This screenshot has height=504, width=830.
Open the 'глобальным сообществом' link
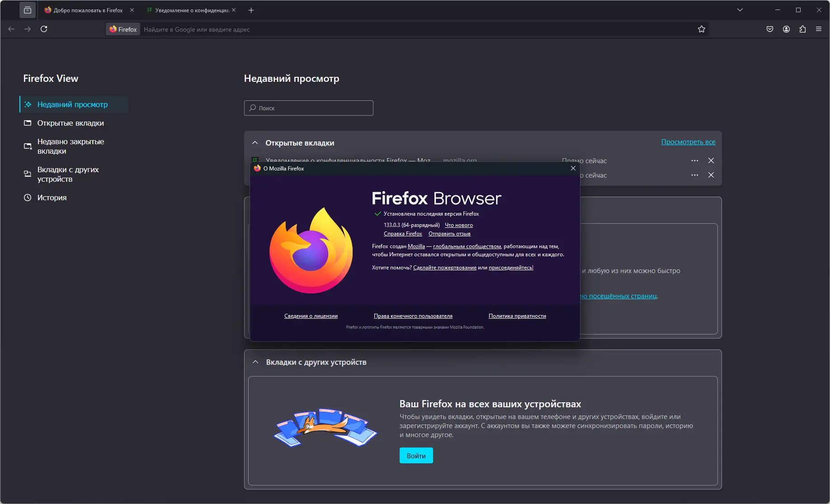[467, 246]
